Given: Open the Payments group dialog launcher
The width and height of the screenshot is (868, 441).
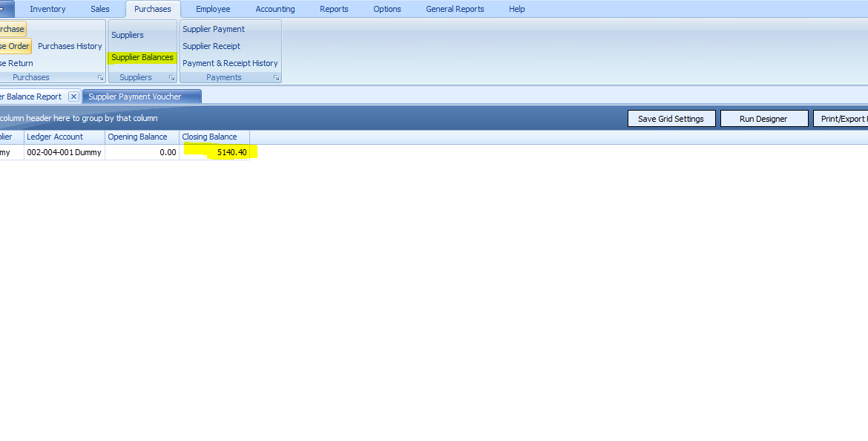Looking at the screenshot, I should click(x=276, y=78).
